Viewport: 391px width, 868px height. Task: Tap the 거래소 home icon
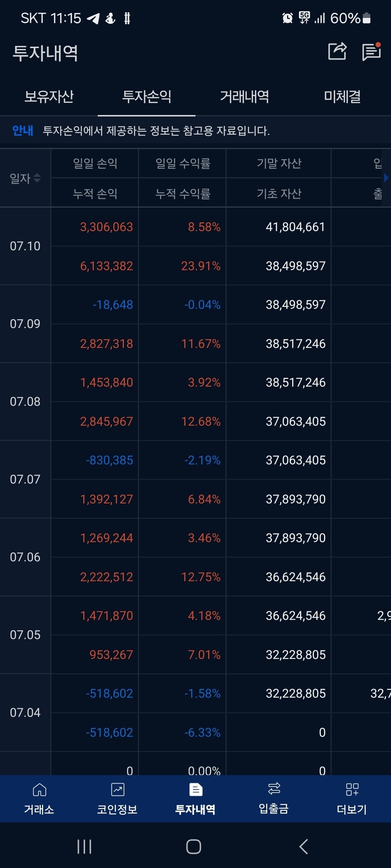point(39,790)
